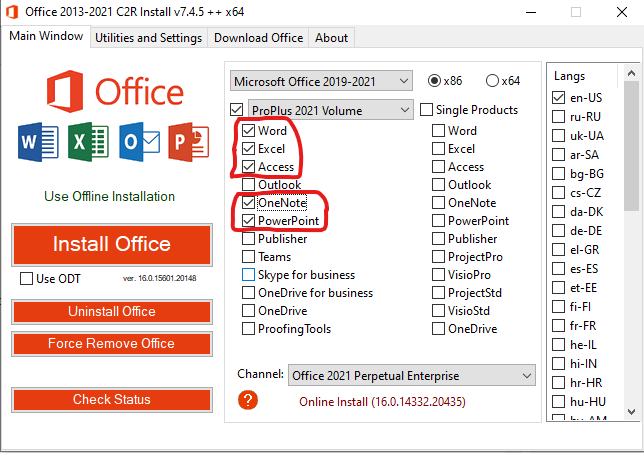This screenshot has width=644, height=453.
Task: Enable the es-ES language checkbox
Action: coord(559,269)
